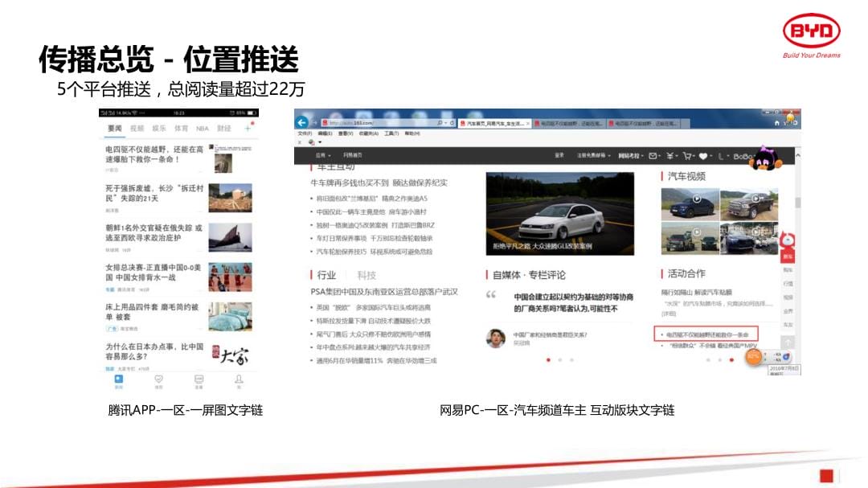Open the link 汽车轮胎保养技巧
This screenshot has height=488, width=868.
[375, 252]
